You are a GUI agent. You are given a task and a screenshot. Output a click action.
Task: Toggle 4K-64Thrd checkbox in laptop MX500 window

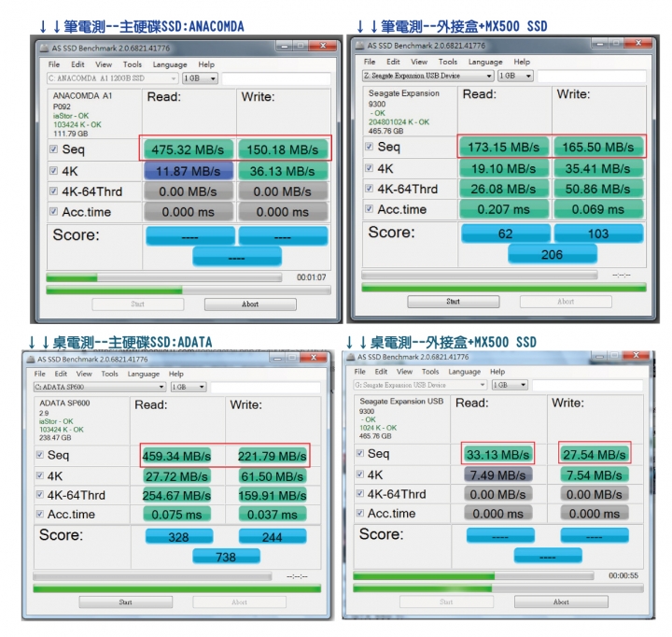(x=369, y=189)
